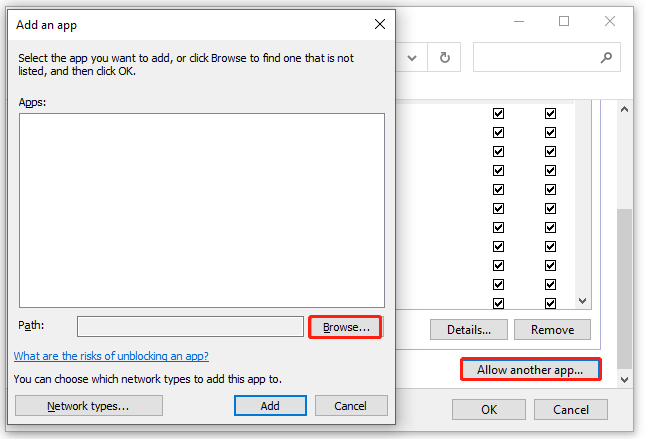Uncheck first row left column checkbox
The height and width of the screenshot is (439, 645).
pos(498,113)
